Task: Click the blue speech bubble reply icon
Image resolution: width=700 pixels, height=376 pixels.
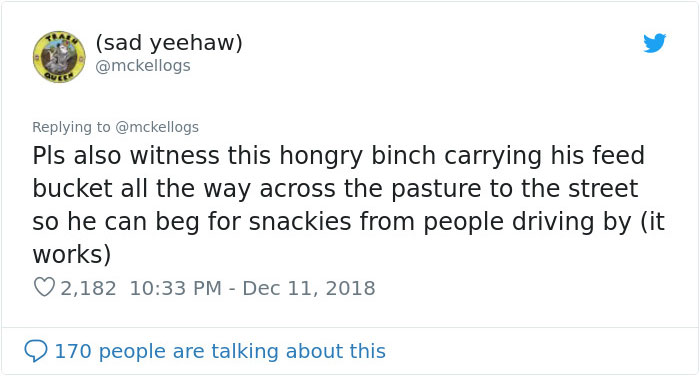Action: click(36, 351)
